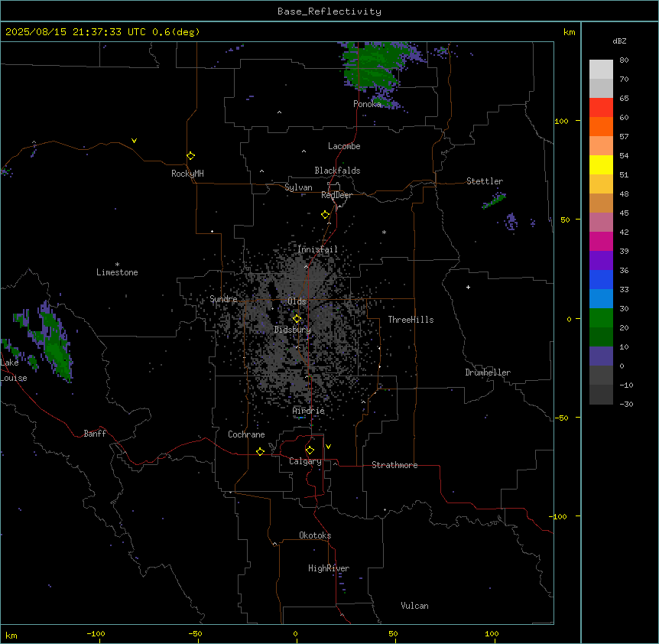
Task: Click the Ponoka label
Action: [367, 104]
